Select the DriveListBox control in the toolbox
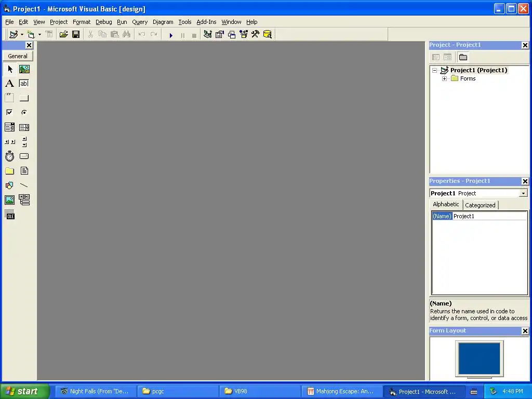 coord(24,156)
